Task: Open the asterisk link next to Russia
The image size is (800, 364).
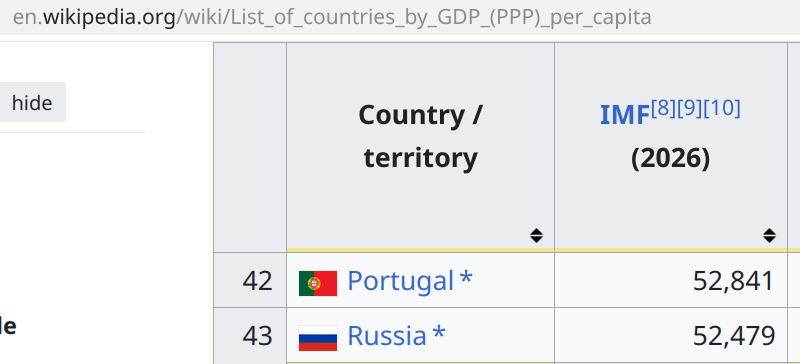Action: click(x=439, y=335)
